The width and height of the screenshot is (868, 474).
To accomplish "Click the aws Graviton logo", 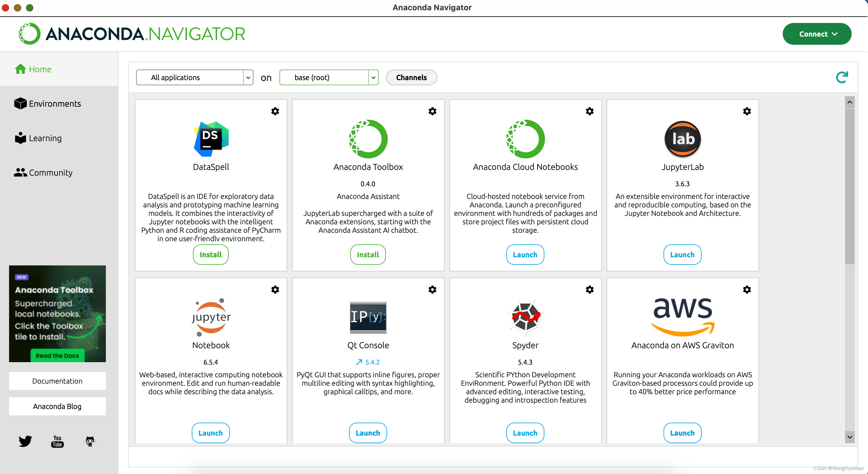I will (683, 317).
